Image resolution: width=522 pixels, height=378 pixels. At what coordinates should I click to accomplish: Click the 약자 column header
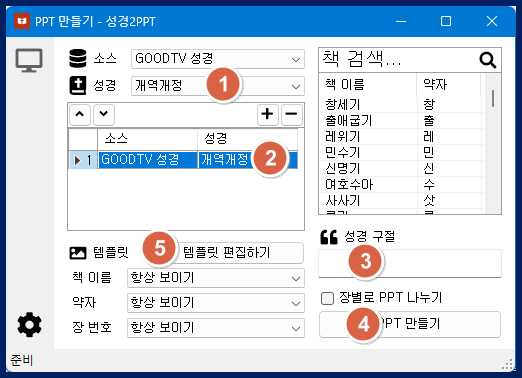coord(449,84)
